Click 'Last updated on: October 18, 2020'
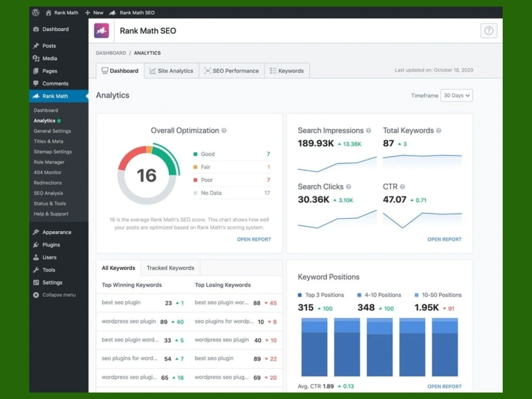 tap(434, 70)
